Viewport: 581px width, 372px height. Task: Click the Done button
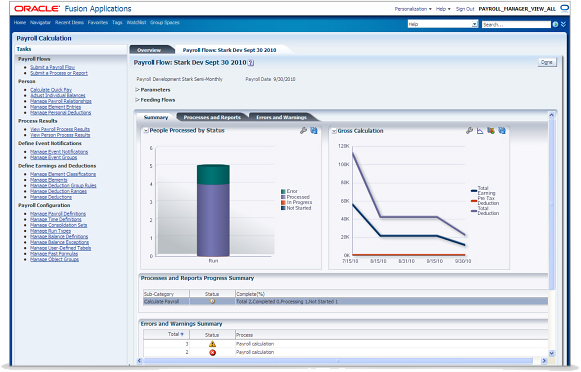pos(547,62)
